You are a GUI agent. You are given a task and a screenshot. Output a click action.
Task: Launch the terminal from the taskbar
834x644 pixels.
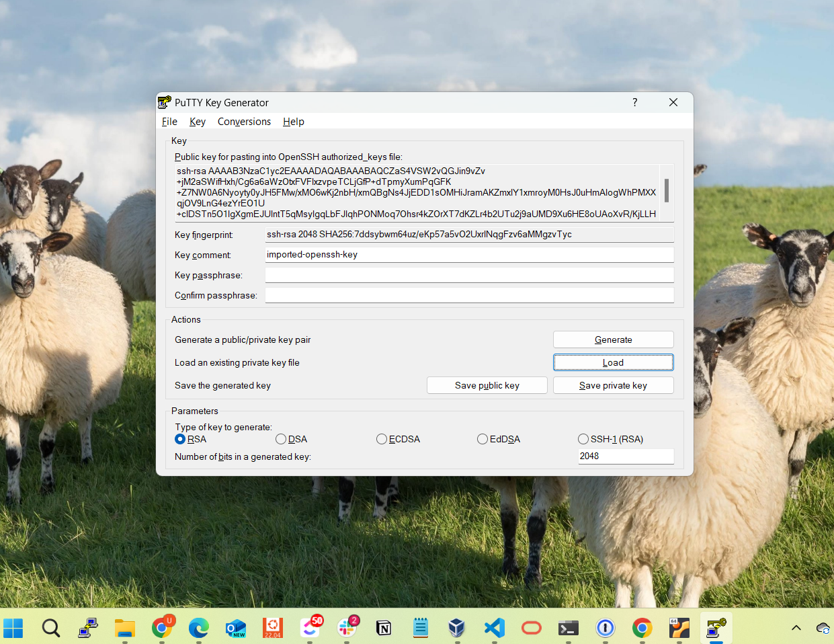pos(568,628)
